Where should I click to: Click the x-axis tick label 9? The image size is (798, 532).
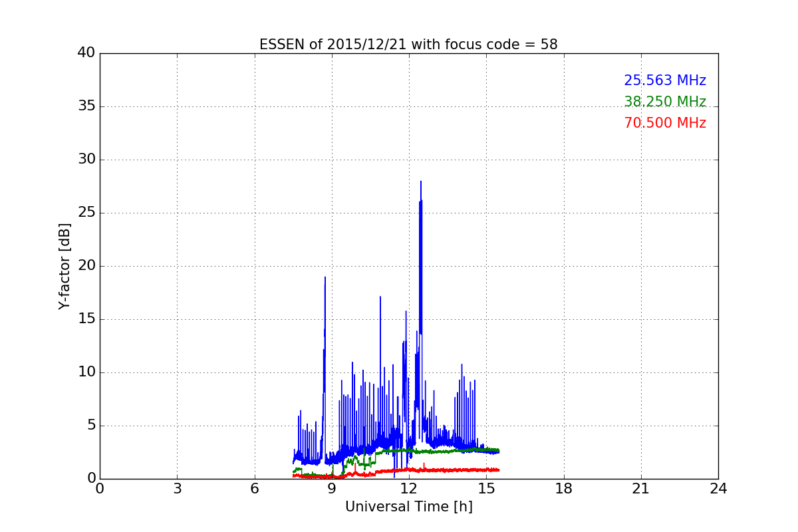click(x=332, y=489)
